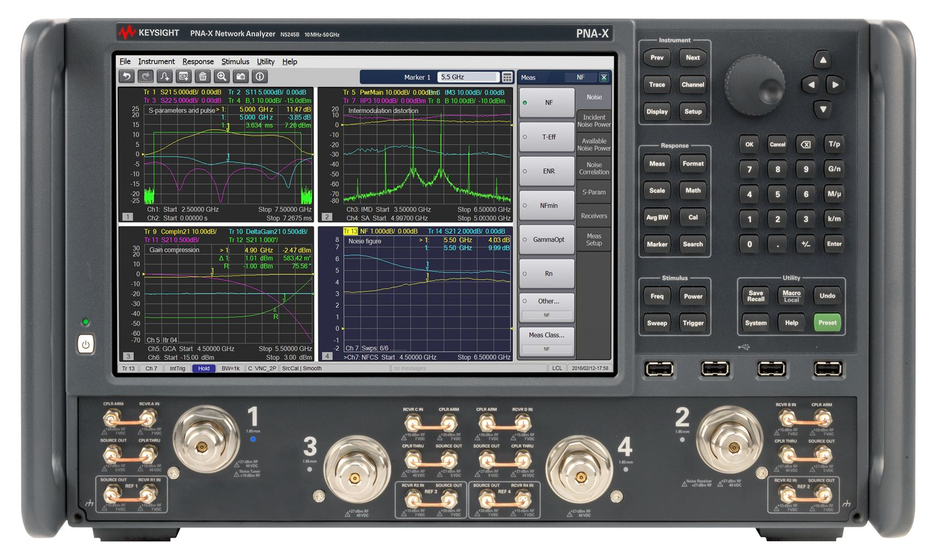
Task: Click the left arrow navigation key
Action: coord(811,84)
